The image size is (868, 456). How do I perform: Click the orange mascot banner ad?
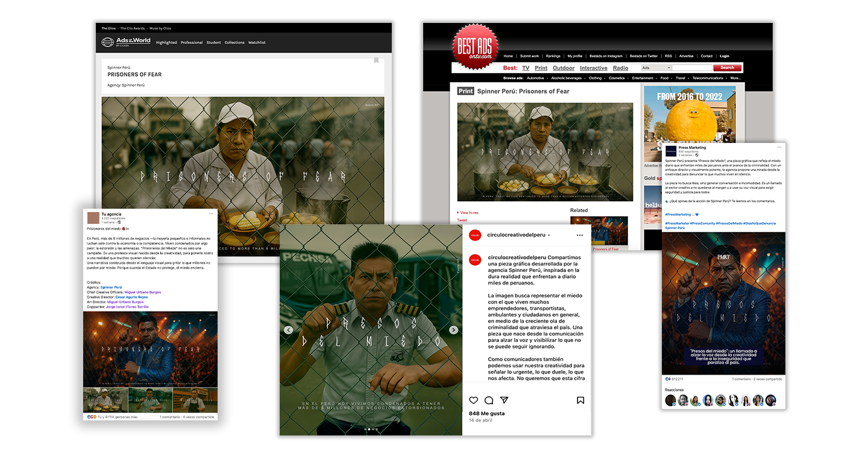[689, 123]
